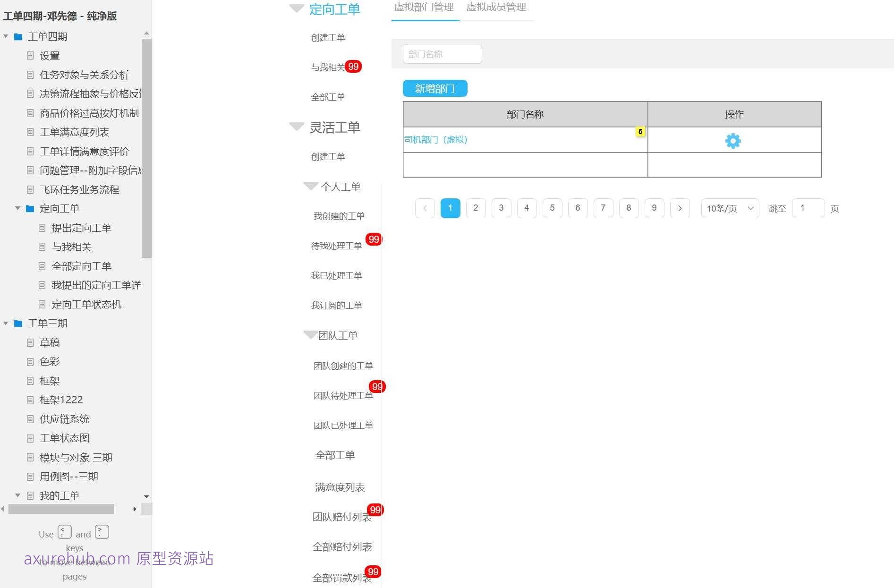Click the gear icon for 司机部门

tap(732, 140)
